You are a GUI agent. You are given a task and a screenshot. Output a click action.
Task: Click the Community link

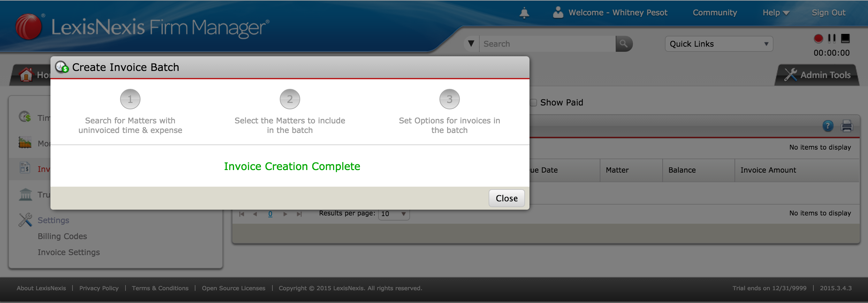(x=715, y=13)
